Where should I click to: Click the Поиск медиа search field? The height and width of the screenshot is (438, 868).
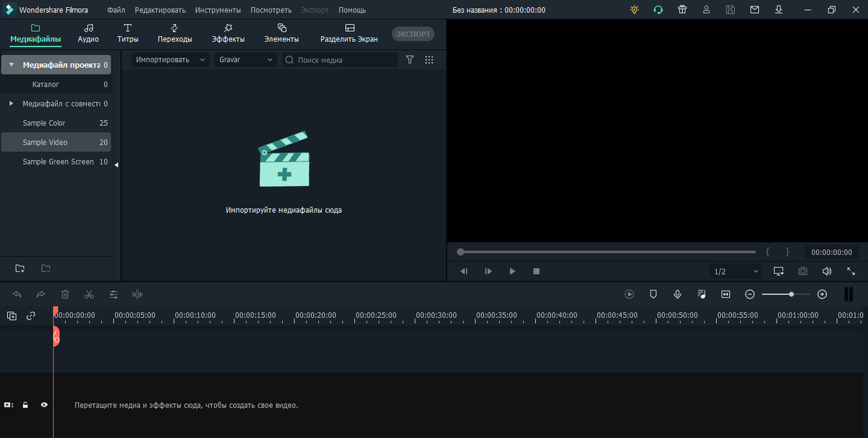pyautogui.click(x=340, y=60)
